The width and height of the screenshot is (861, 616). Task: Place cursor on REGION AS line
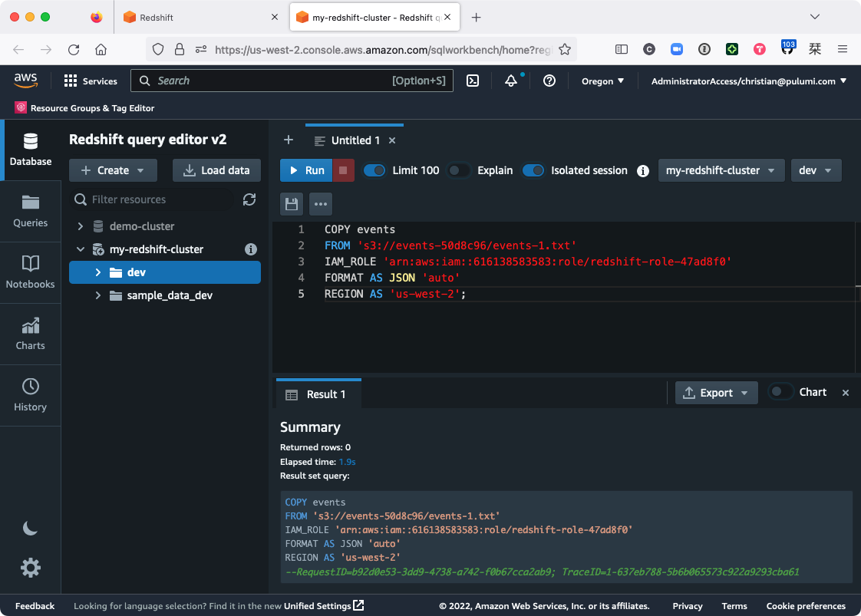(x=394, y=295)
